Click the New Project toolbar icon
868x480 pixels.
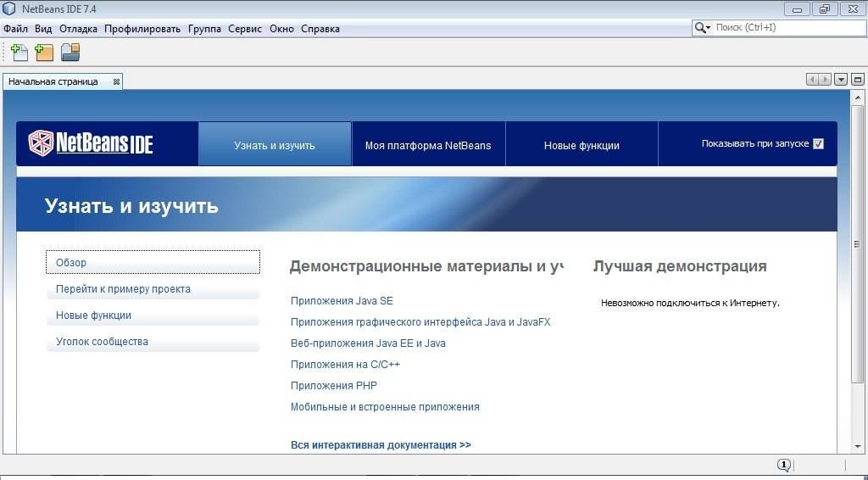[44, 53]
